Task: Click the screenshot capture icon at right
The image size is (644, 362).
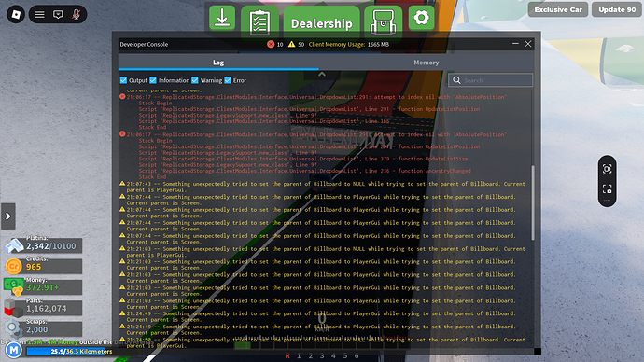Action: point(607,169)
